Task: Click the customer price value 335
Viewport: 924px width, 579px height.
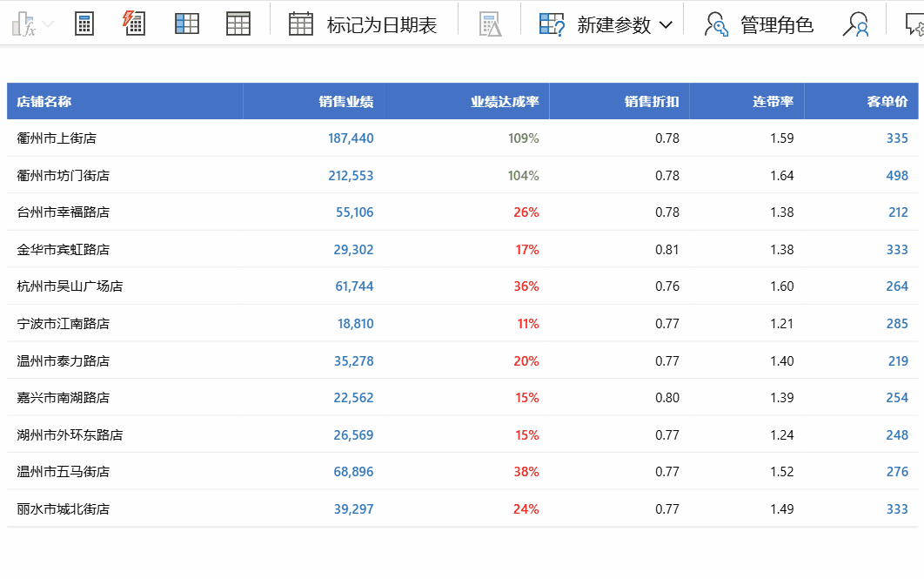Action: click(897, 138)
